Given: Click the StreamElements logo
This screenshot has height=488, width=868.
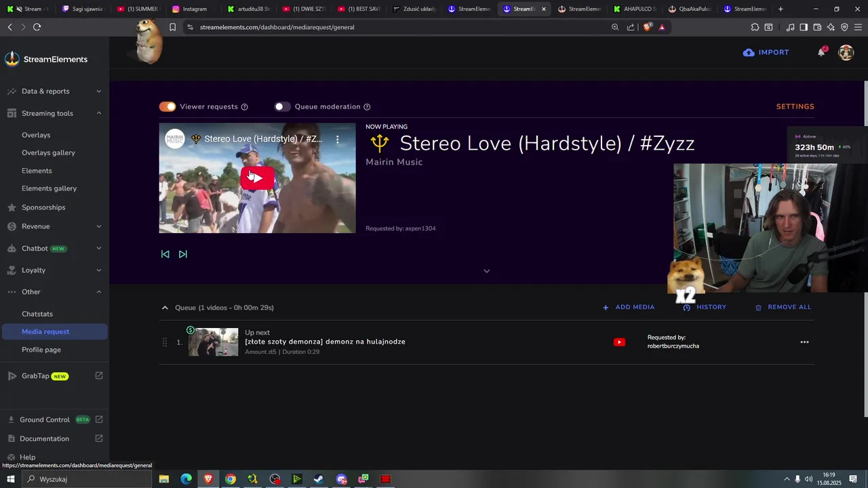Looking at the screenshot, I should (x=46, y=59).
